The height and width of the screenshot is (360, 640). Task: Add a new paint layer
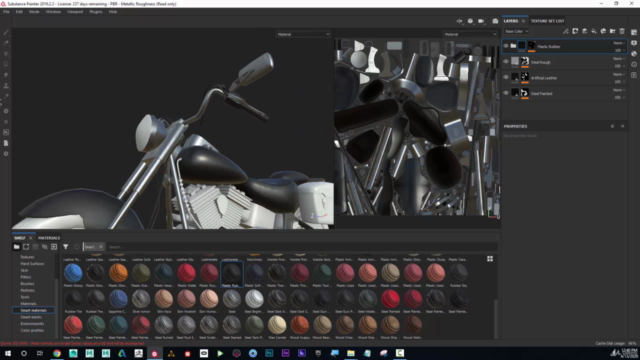(584, 31)
